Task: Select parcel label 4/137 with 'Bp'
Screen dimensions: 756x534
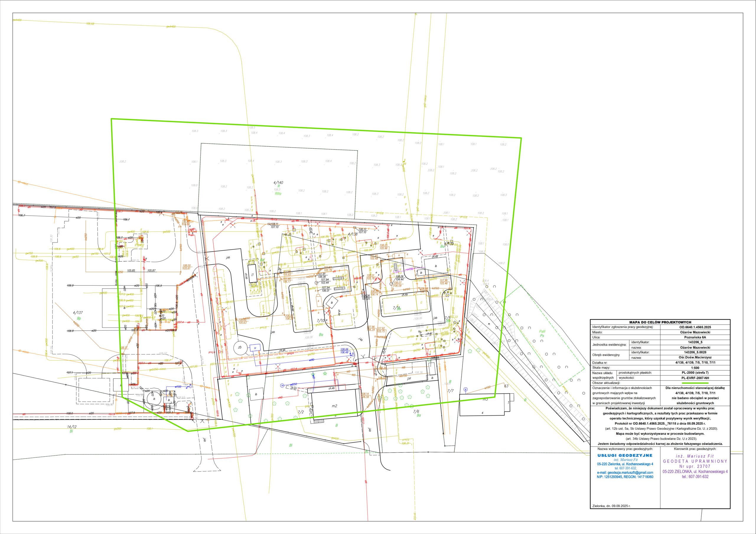Action: pos(78,312)
